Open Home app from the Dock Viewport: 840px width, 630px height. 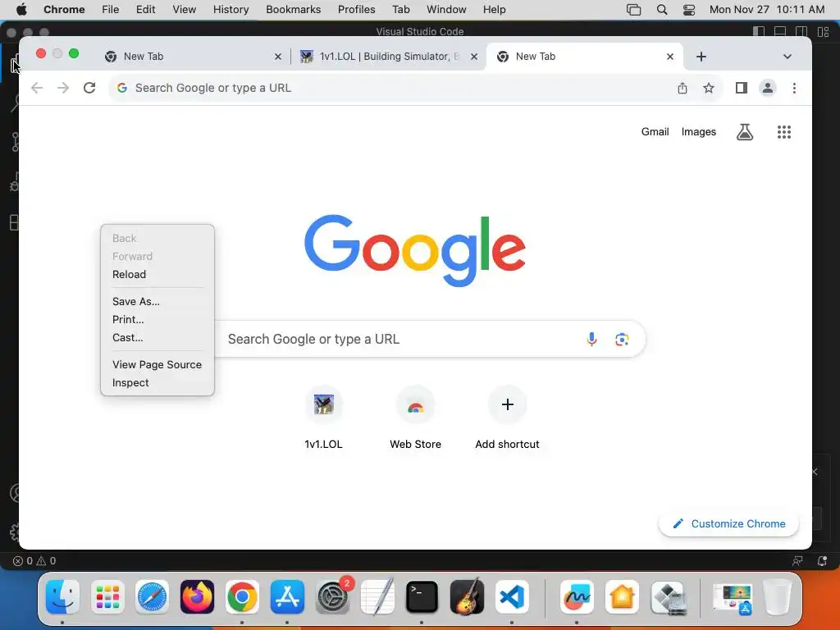pos(622,597)
